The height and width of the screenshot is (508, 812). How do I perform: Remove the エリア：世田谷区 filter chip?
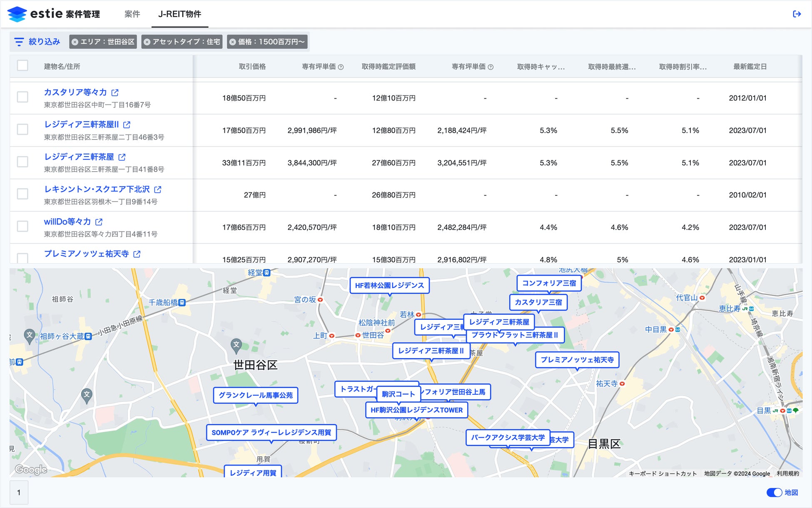(75, 42)
